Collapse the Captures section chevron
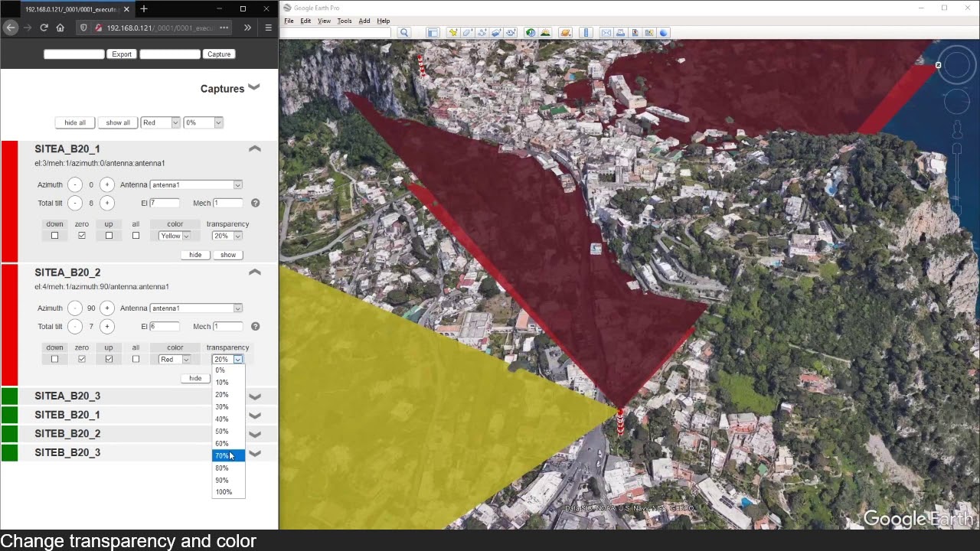980x551 pixels. (254, 87)
